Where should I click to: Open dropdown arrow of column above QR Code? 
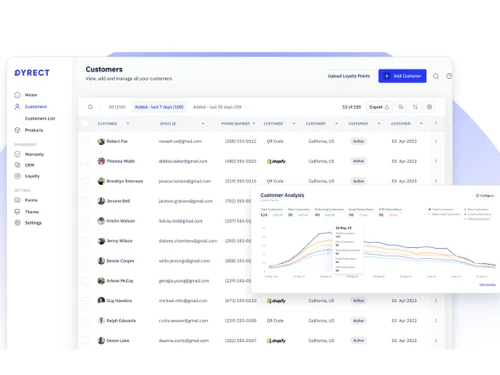[x=294, y=124]
